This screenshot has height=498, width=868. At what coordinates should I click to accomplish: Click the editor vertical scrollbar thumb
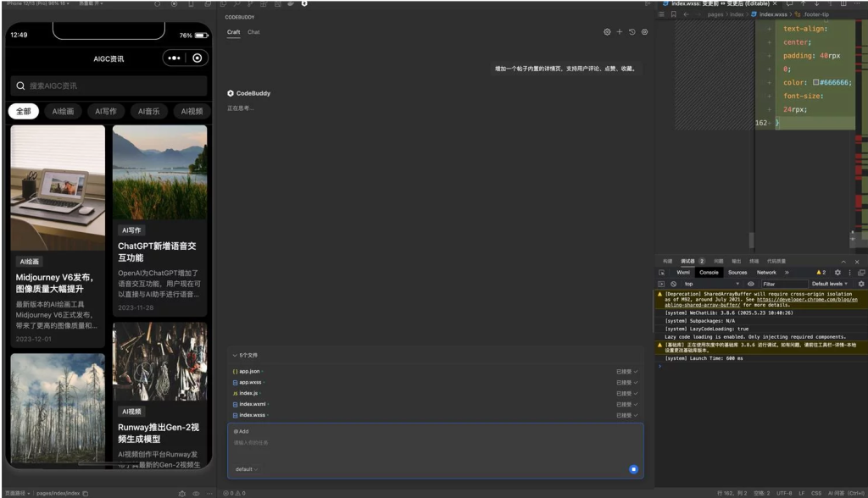(751, 241)
